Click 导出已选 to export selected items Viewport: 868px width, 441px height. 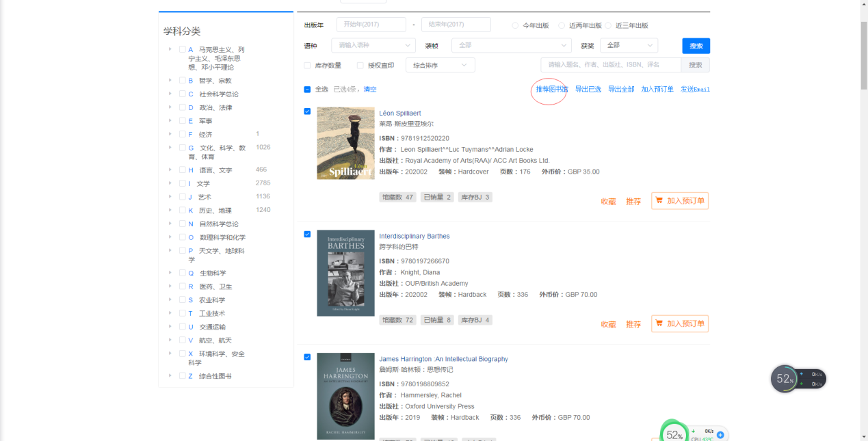coord(588,90)
